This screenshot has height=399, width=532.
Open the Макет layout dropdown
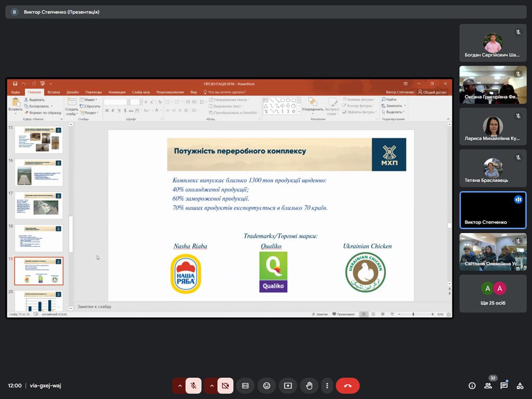(88, 100)
